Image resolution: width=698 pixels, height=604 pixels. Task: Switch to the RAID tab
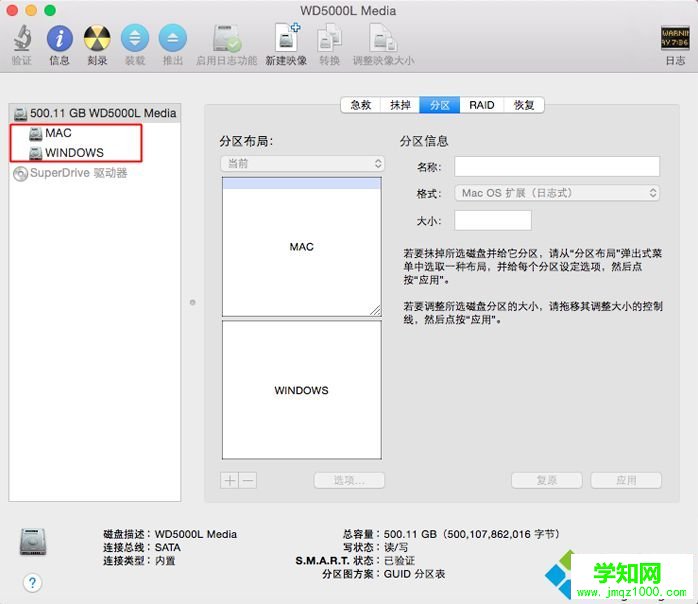482,105
